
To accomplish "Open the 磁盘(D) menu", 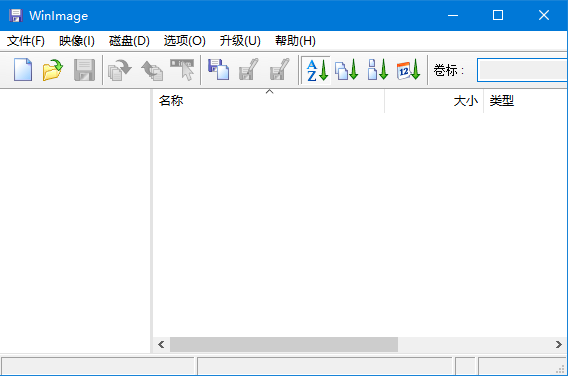I will (129, 41).
